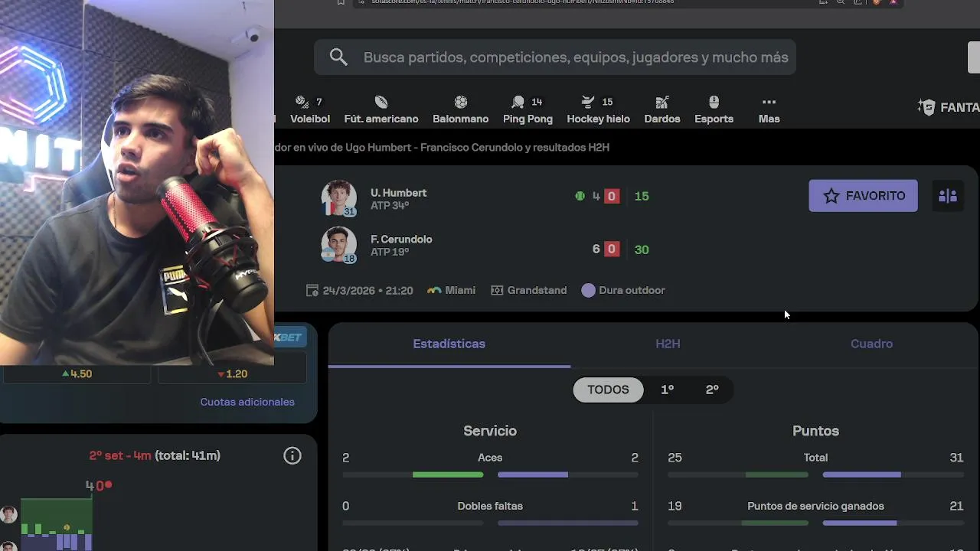The image size is (980, 551).
Task: Focus the search field 'Busca partidos, competiciones'
Action: coord(555,57)
